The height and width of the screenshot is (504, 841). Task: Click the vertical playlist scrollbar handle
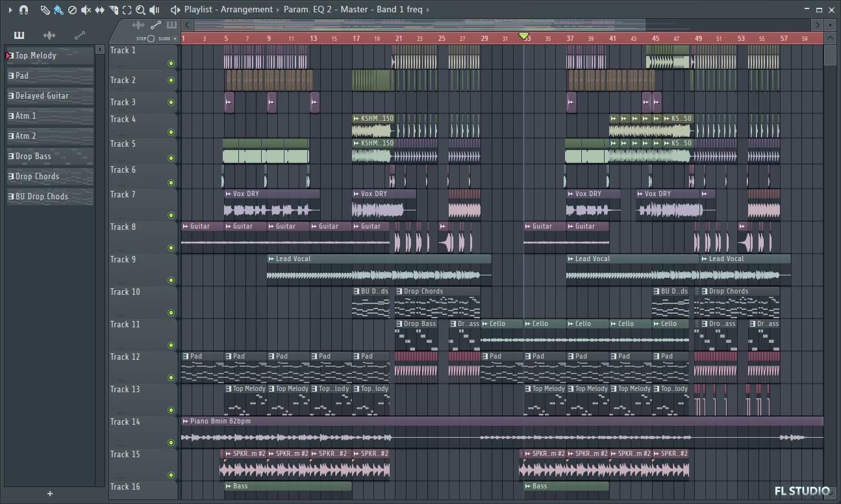pos(830,55)
